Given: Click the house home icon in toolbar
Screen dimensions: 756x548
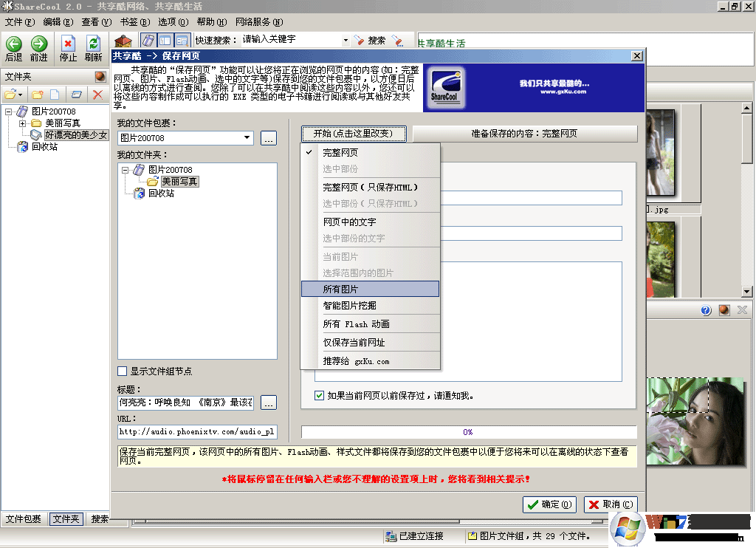Looking at the screenshot, I should 123,41.
